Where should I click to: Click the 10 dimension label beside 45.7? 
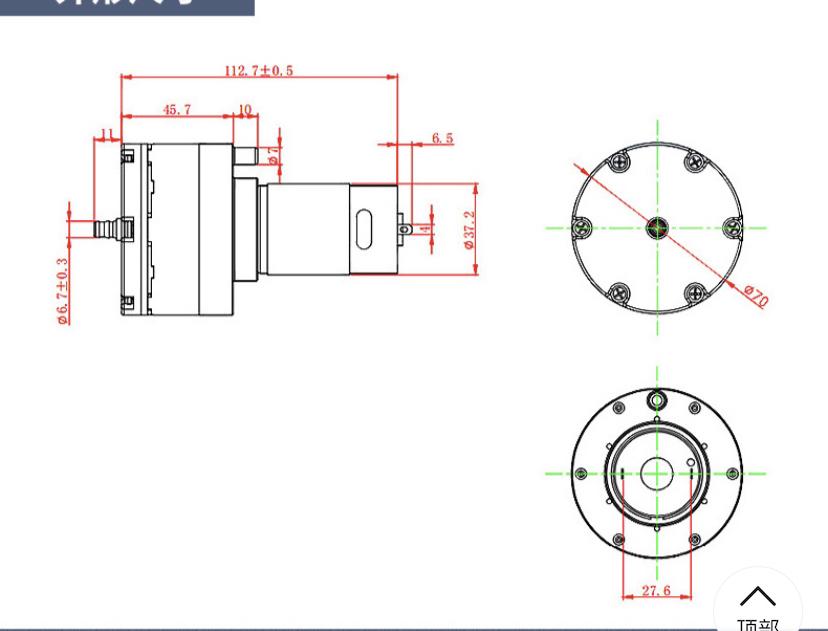244,109
